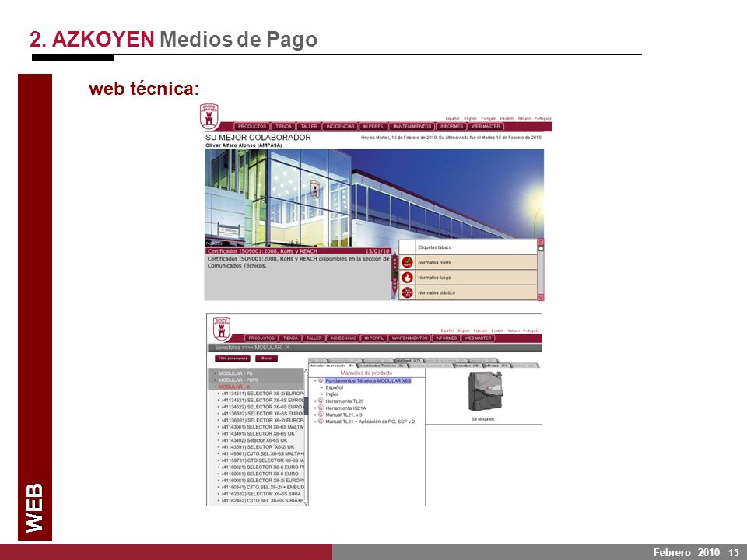Image resolution: width=747 pixels, height=560 pixels.
Task: Click Grupo Azkoyen logo on the MODULAR-X page
Action: pyautogui.click(x=222, y=328)
